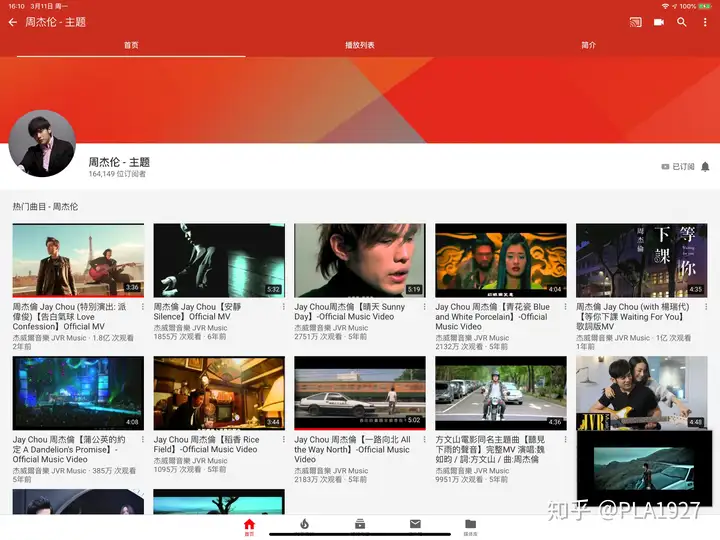Click 2183万 次观看 · 5年前 under All the Way North
Image resolution: width=720 pixels, height=540 pixels.
coord(330,479)
